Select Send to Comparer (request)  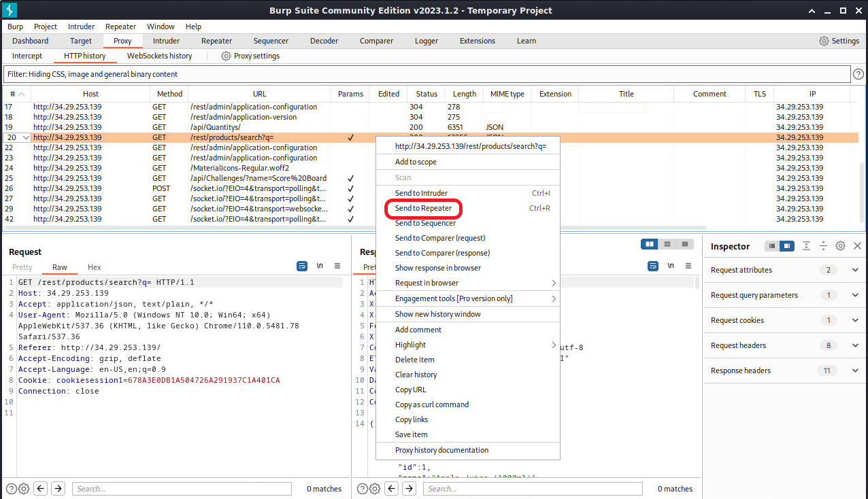point(468,238)
